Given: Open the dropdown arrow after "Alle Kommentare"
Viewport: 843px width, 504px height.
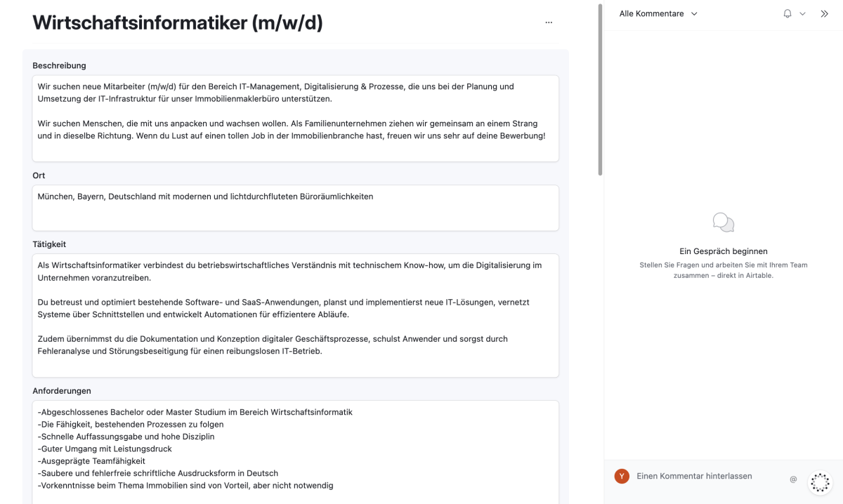Looking at the screenshot, I should coord(694,13).
